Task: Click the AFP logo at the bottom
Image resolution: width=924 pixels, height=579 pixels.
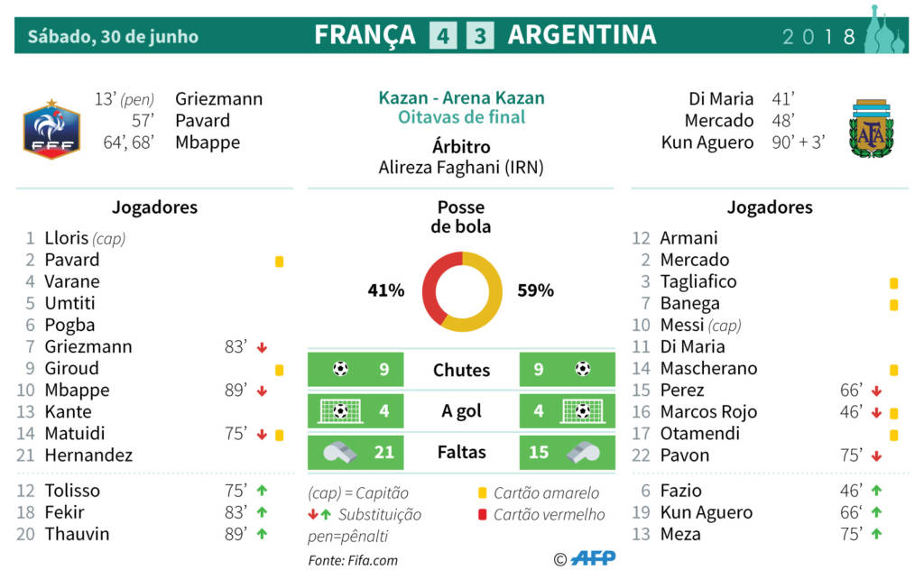Action: point(594,558)
